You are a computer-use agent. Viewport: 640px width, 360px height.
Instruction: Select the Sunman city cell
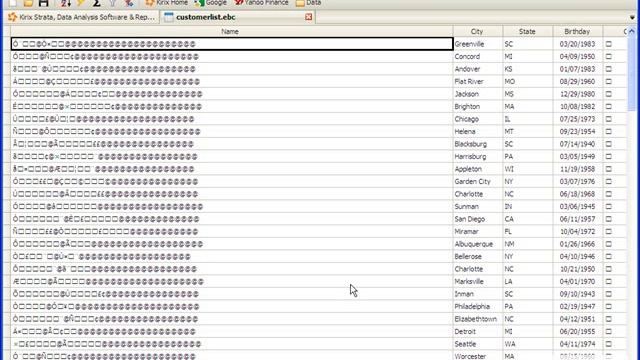click(x=478, y=207)
